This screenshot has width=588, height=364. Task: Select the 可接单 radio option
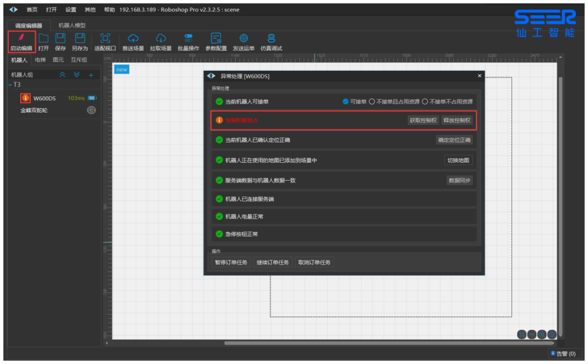pos(346,101)
